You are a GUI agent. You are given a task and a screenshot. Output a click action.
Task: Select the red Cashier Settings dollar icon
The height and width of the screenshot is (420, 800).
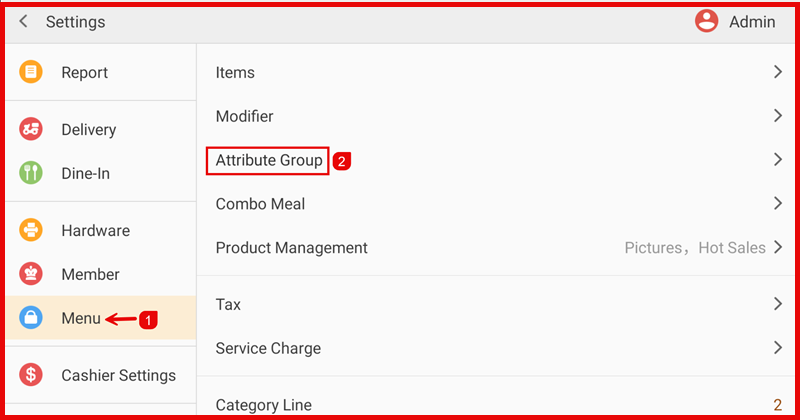[x=32, y=376]
